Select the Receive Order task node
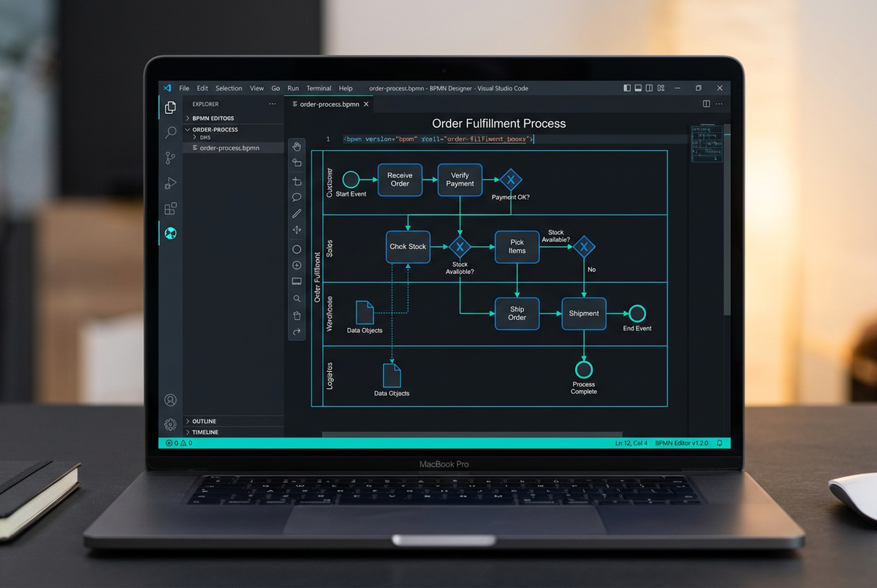877x588 pixels. pyautogui.click(x=400, y=180)
